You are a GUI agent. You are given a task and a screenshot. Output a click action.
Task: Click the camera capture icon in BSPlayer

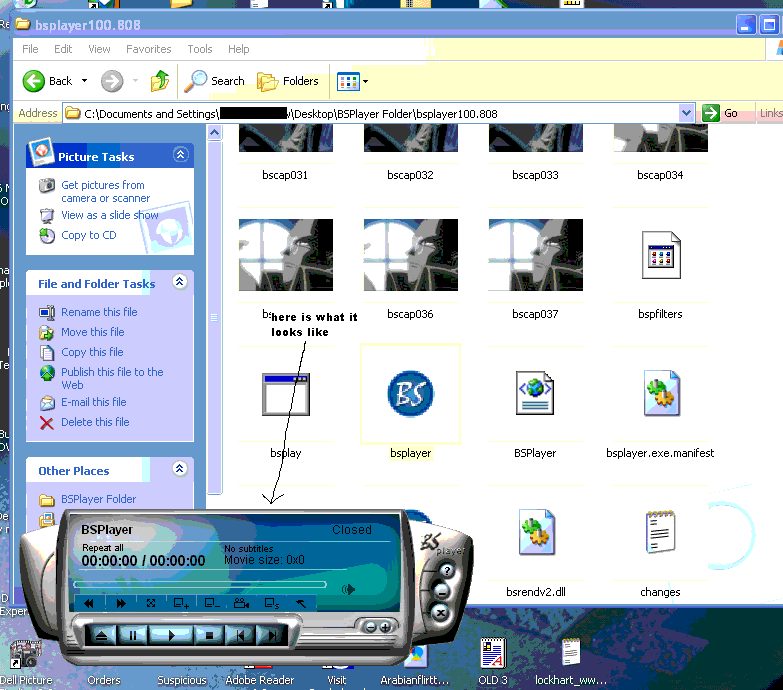(241, 603)
